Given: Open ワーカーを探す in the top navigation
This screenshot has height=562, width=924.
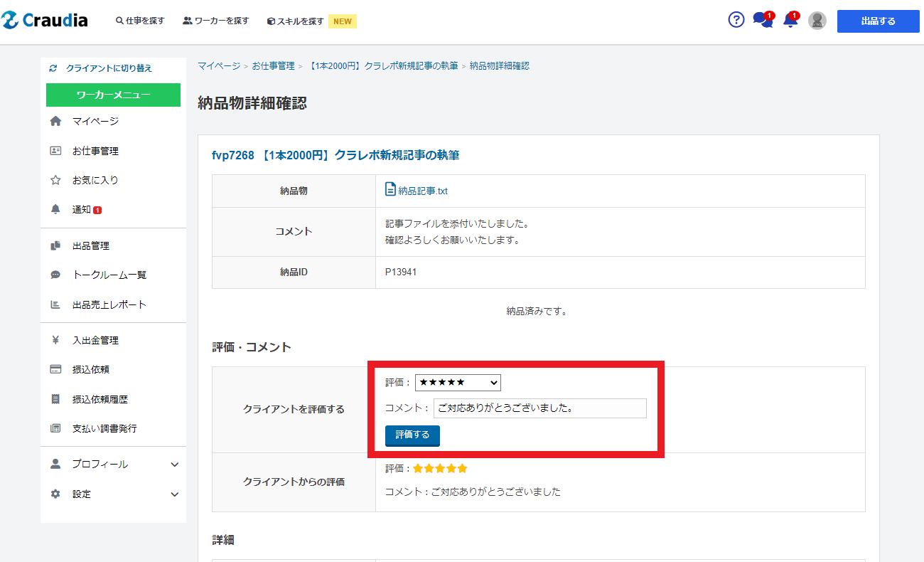Looking at the screenshot, I should click(x=216, y=21).
